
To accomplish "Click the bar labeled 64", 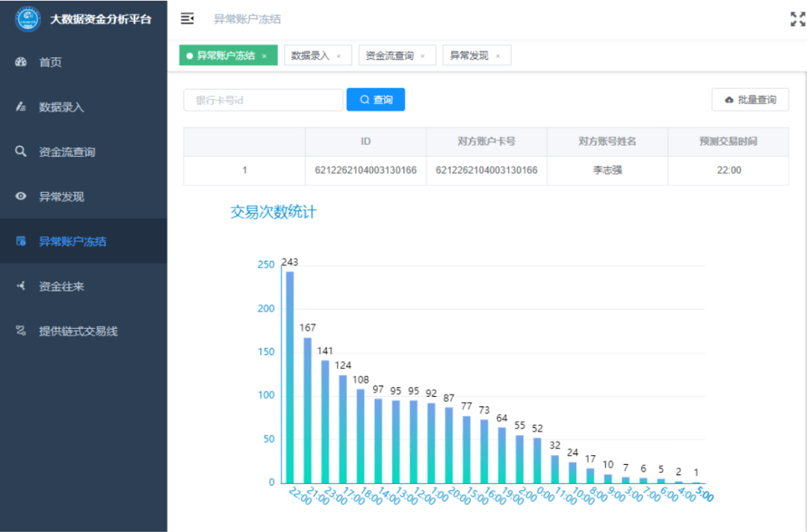I will [x=502, y=455].
